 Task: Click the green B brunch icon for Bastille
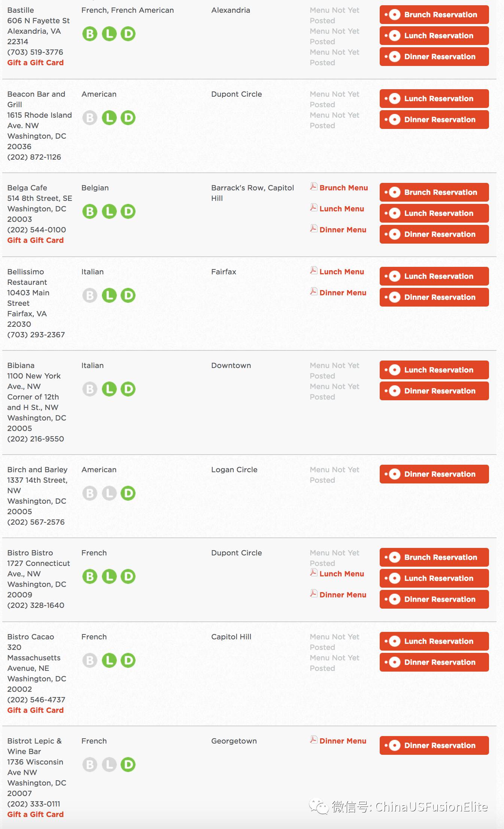tap(90, 34)
